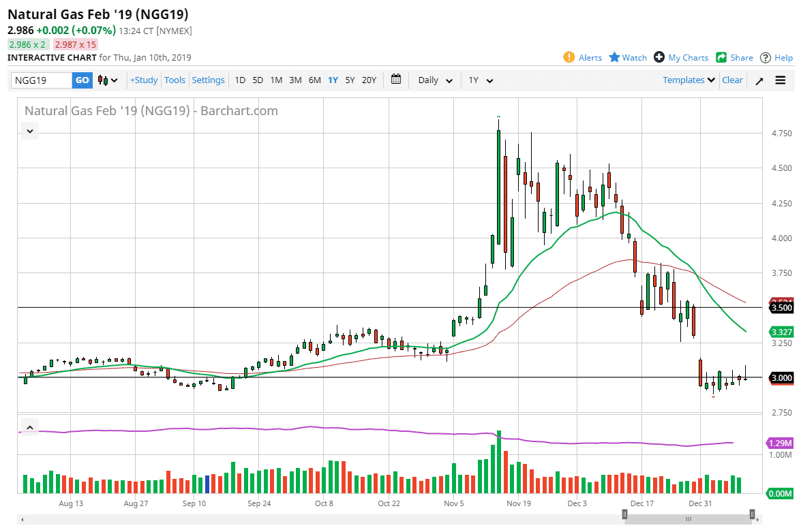The width and height of the screenshot is (801, 532).
Task: Expand the Templates dropdown
Action: click(689, 80)
